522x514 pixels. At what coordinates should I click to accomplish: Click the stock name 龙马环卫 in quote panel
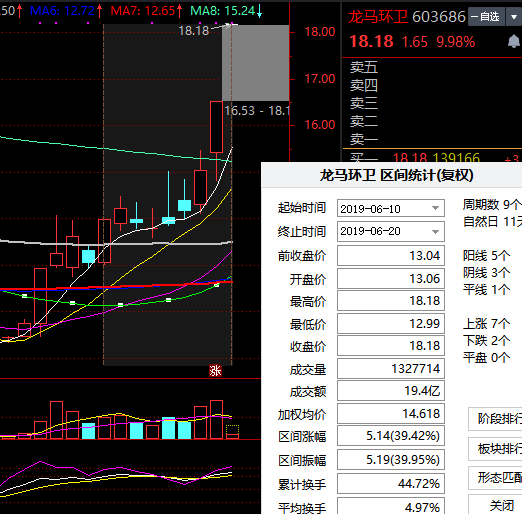(x=378, y=17)
